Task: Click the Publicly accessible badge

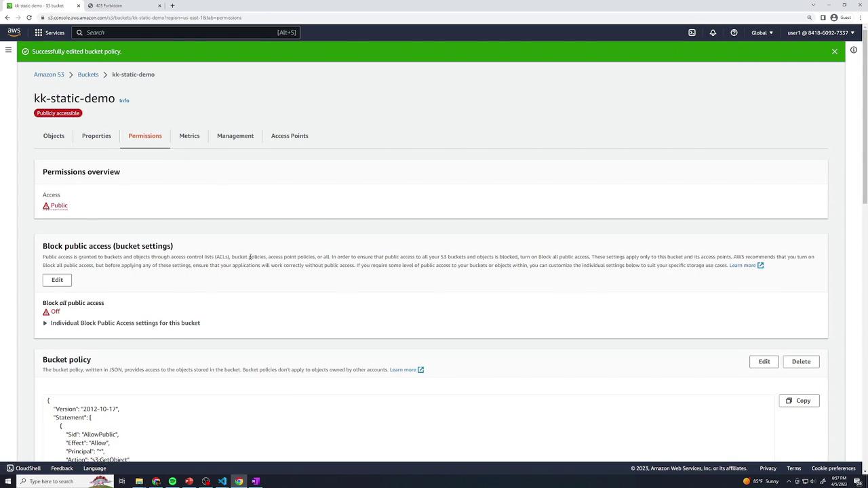Action: click(x=58, y=113)
